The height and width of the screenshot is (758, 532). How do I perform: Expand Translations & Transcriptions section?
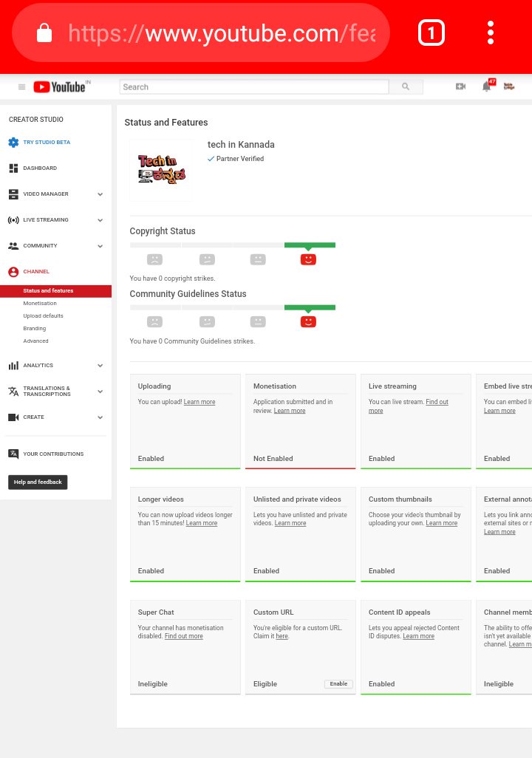pyautogui.click(x=100, y=392)
